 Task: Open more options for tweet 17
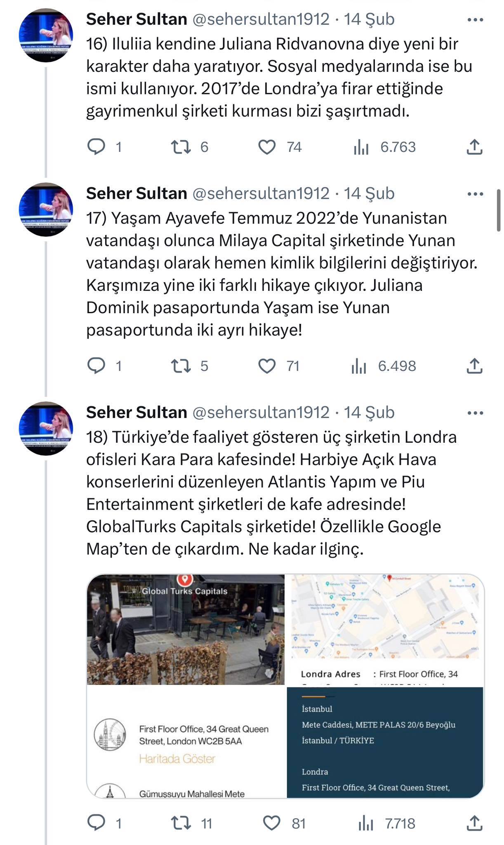(x=475, y=194)
